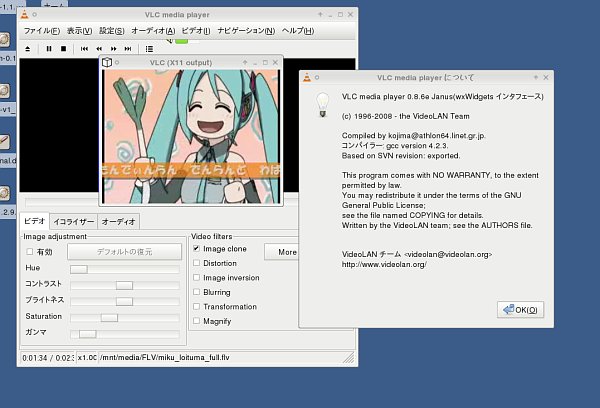Switch to the イコライザー tab

coord(73,222)
